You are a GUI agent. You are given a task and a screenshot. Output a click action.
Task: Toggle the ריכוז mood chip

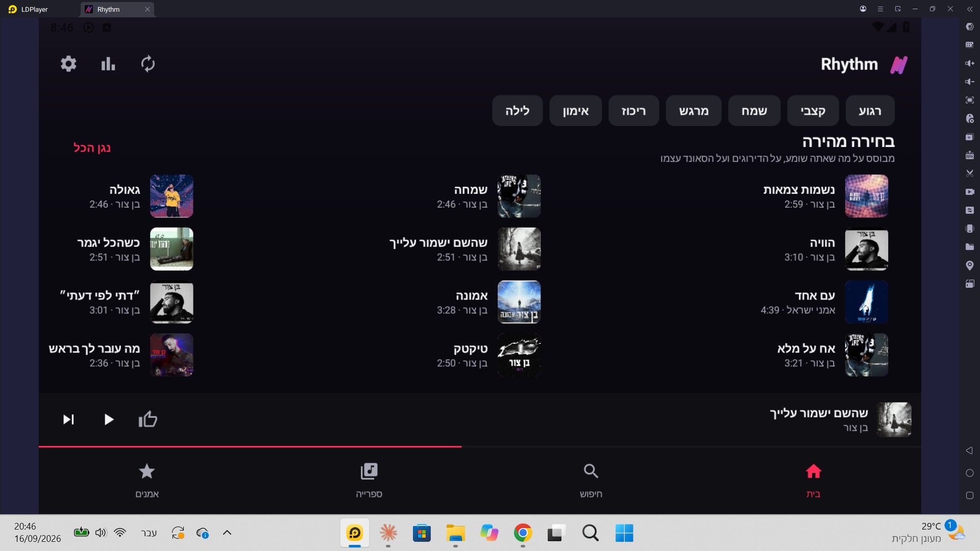click(x=634, y=111)
